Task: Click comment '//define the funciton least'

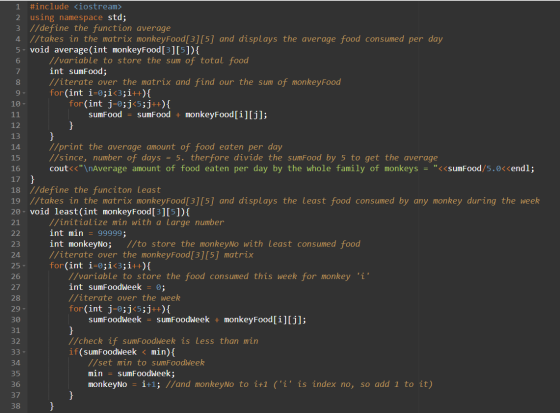Action: (95, 190)
